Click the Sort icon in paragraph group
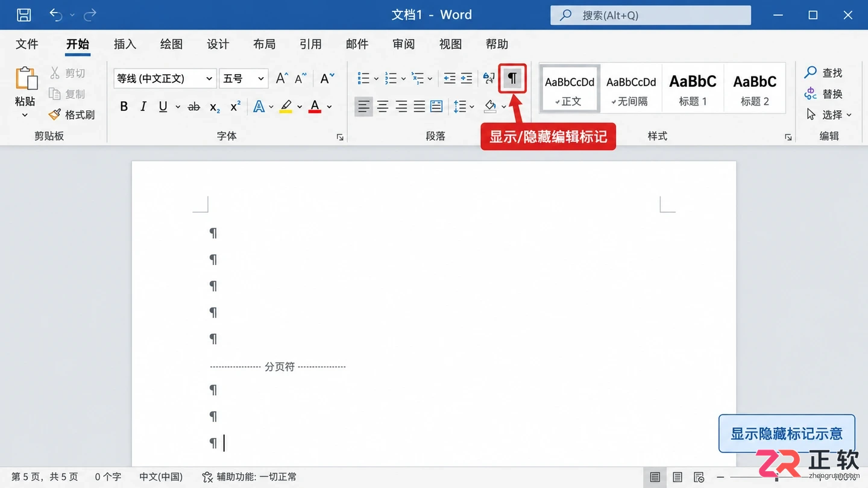Screen dimensions: 868x488 pos(489,78)
